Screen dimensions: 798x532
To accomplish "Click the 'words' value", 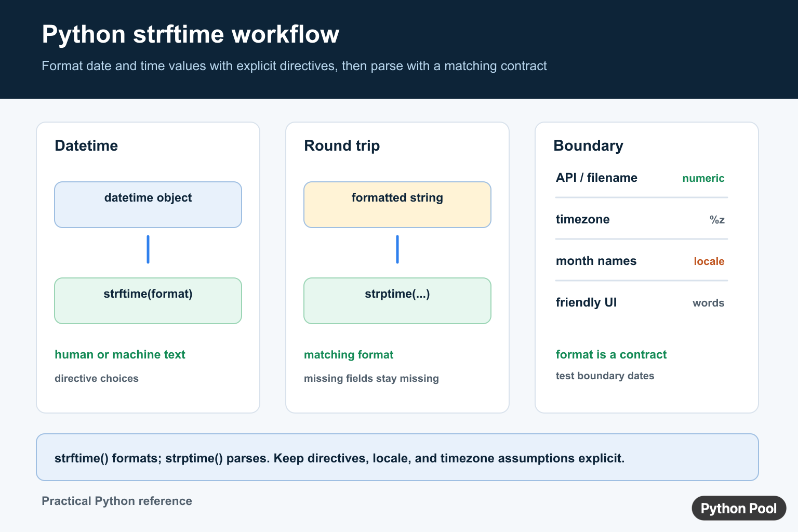I will coord(709,303).
